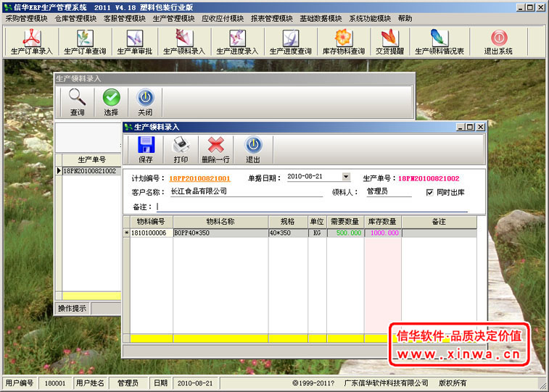Click 单据日期 field 2010-08-21

click(x=315, y=177)
